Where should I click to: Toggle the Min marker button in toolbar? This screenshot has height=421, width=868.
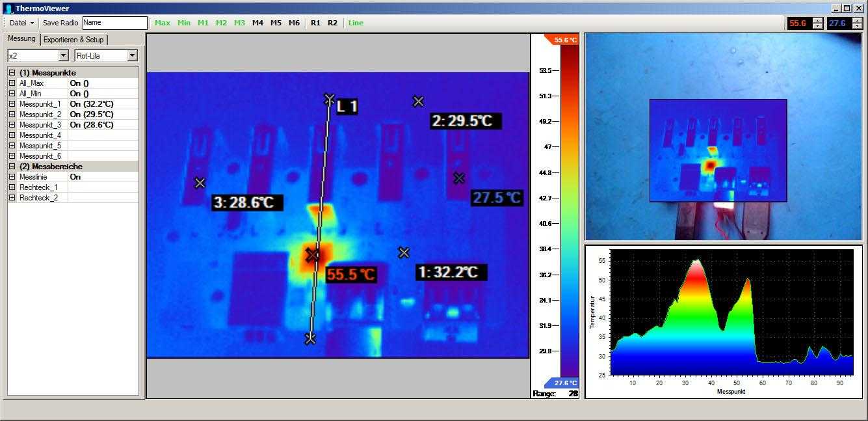[184, 23]
